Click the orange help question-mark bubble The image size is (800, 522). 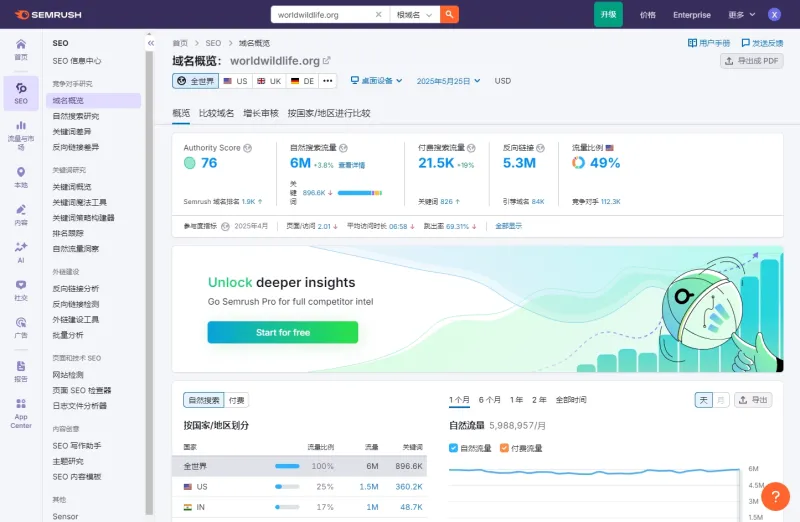[776, 496]
